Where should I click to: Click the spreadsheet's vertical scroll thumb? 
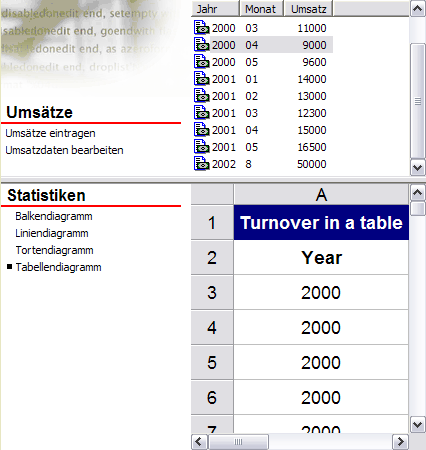point(417,208)
